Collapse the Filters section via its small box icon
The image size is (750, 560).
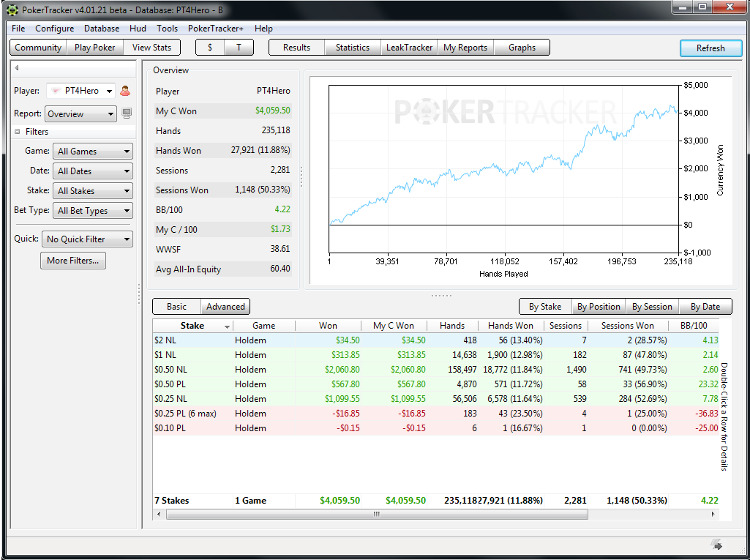coord(17,133)
